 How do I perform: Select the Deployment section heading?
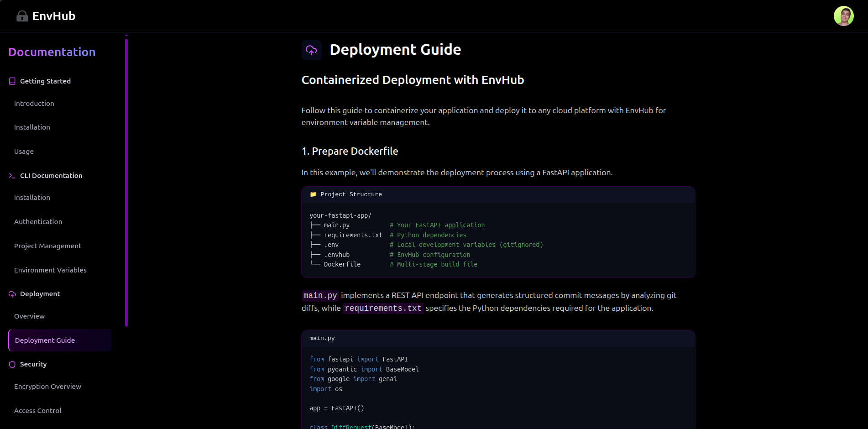(40, 294)
